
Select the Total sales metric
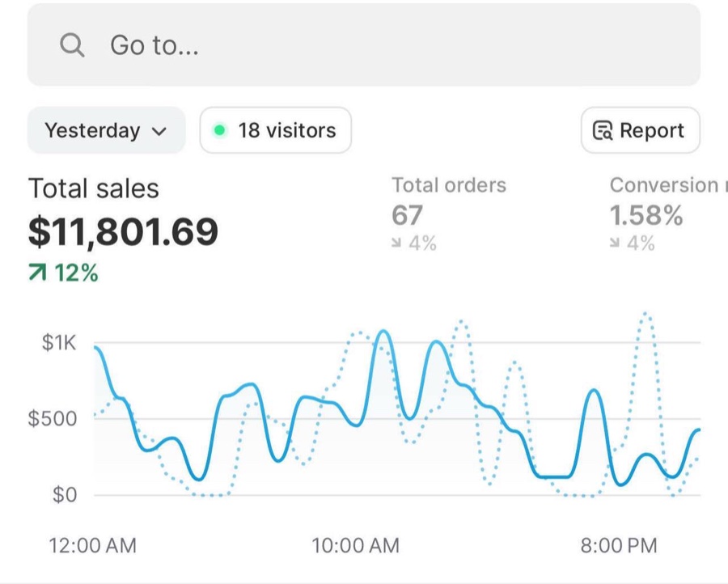pyautogui.click(x=93, y=188)
